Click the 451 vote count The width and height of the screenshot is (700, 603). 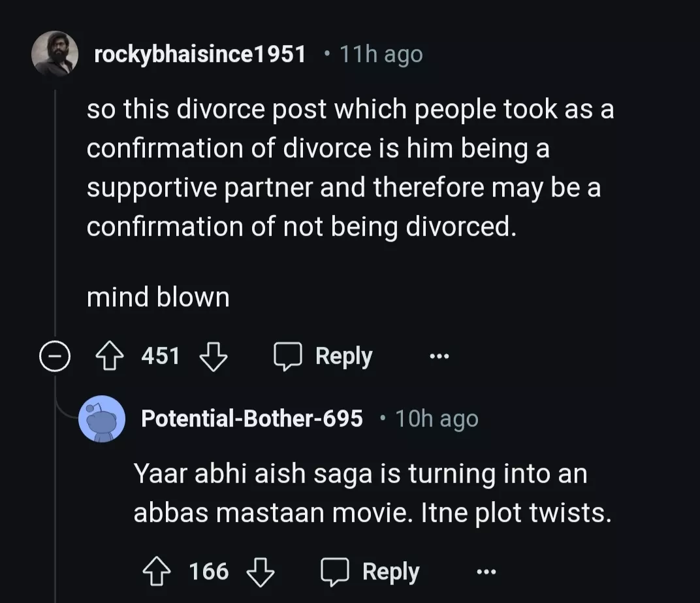(x=161, y=357)
